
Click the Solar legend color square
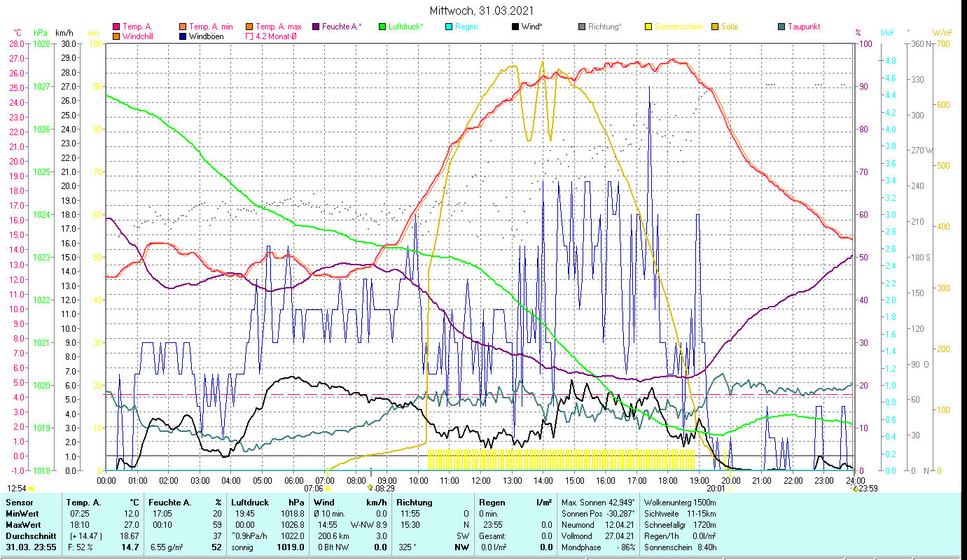tap(715, 27)
